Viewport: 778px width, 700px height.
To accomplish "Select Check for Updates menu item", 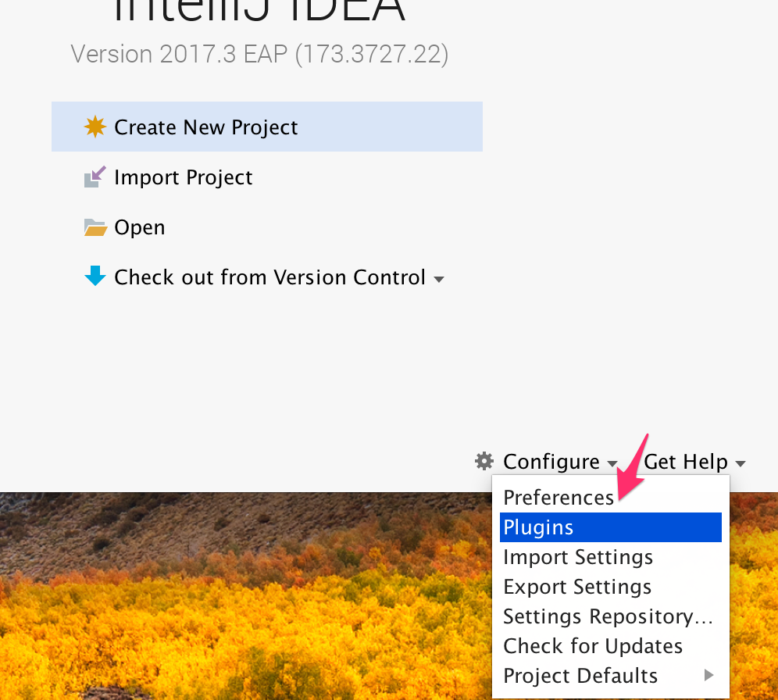I will tap(593, 646).
